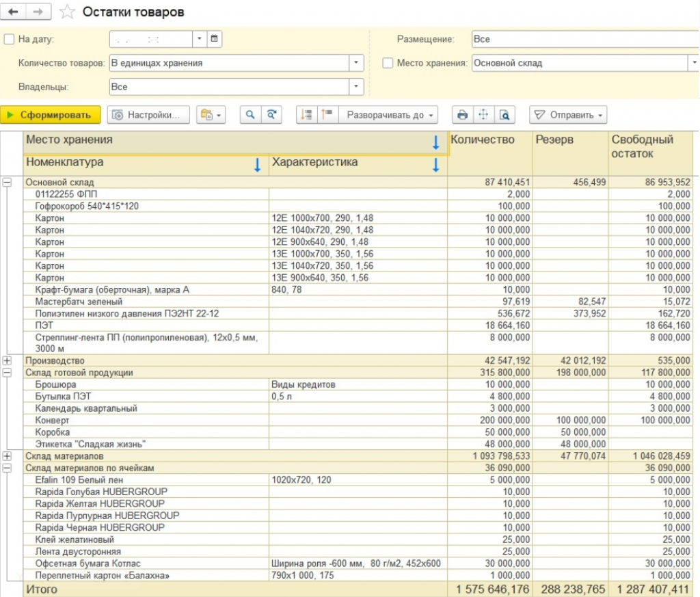Click Этикетка "Сладкая жизнь" row
700x597 pixels.
[x=357, y=444]
